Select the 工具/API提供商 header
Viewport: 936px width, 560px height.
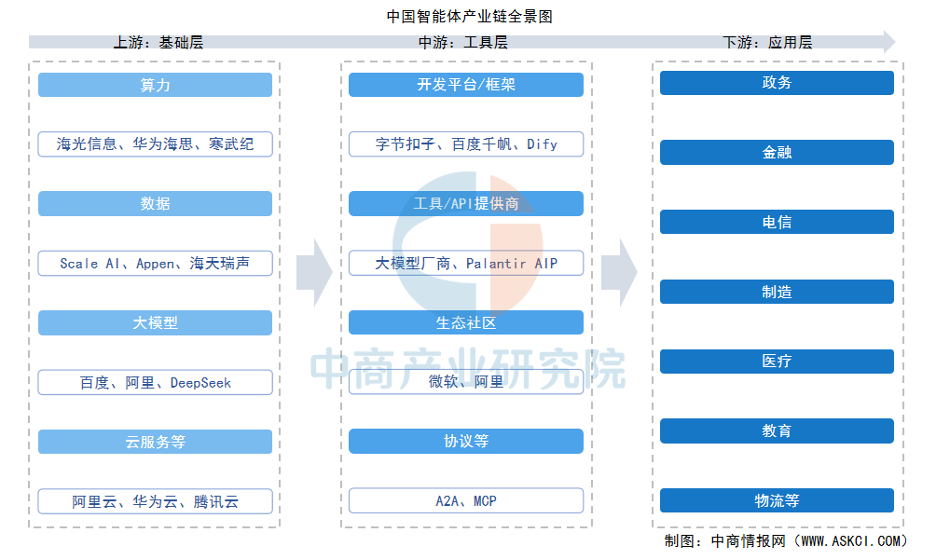click(x=466, y=204)
